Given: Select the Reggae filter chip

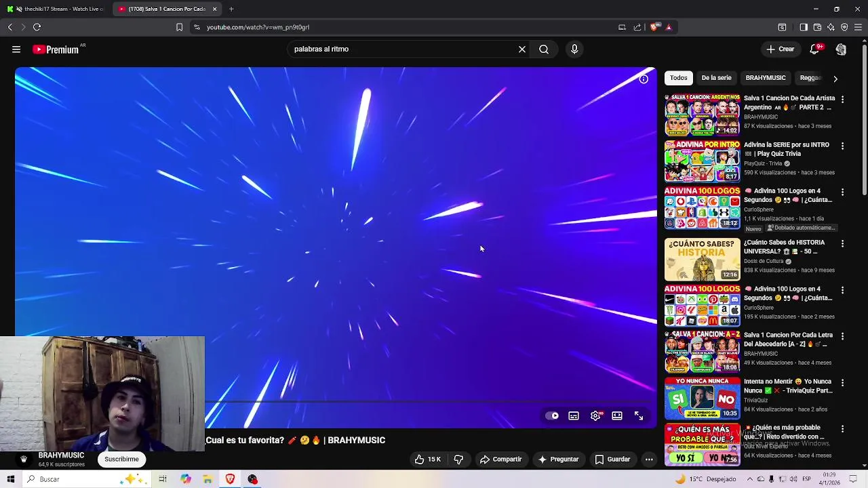Looking at the screenshot, I should (810, 78).
